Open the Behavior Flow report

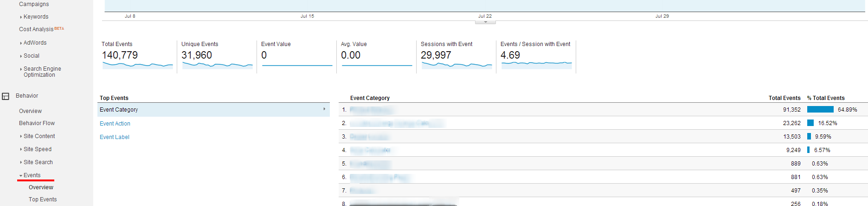(x=37, y=123)
